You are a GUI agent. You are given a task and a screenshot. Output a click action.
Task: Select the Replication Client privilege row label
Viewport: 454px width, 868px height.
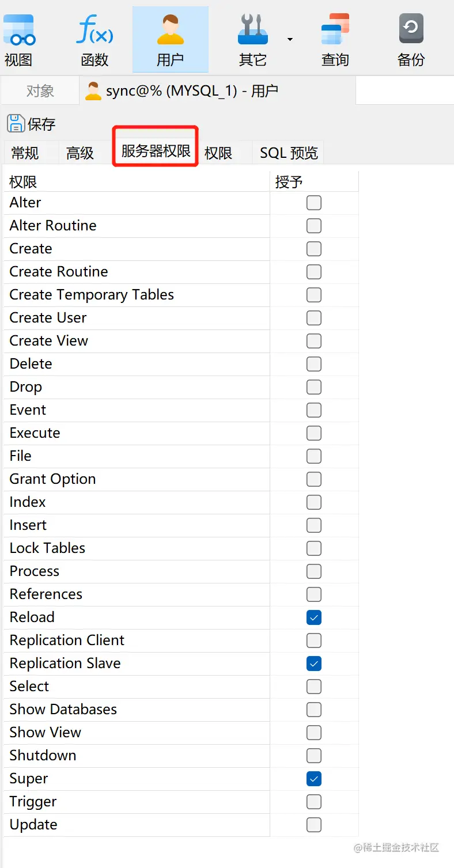[67, 640]
